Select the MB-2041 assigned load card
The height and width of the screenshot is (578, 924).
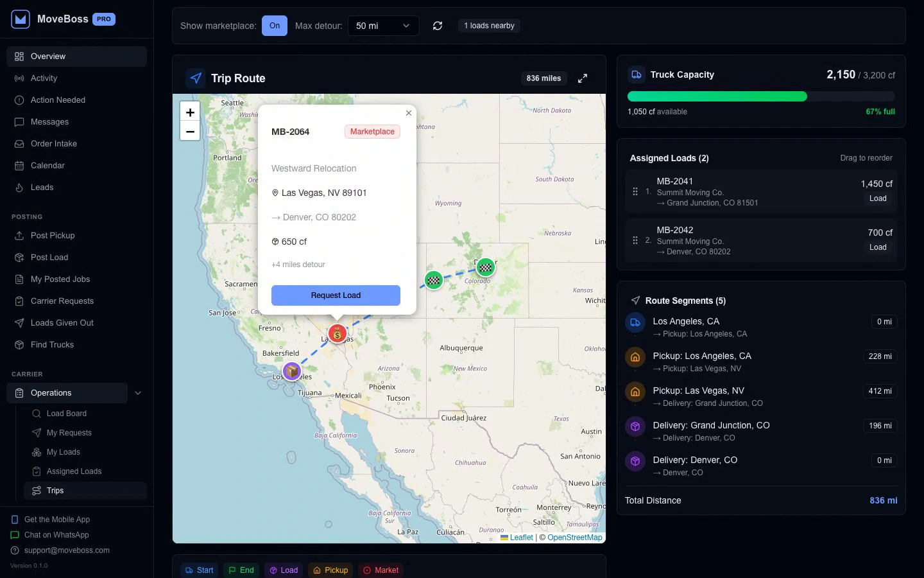761,191
